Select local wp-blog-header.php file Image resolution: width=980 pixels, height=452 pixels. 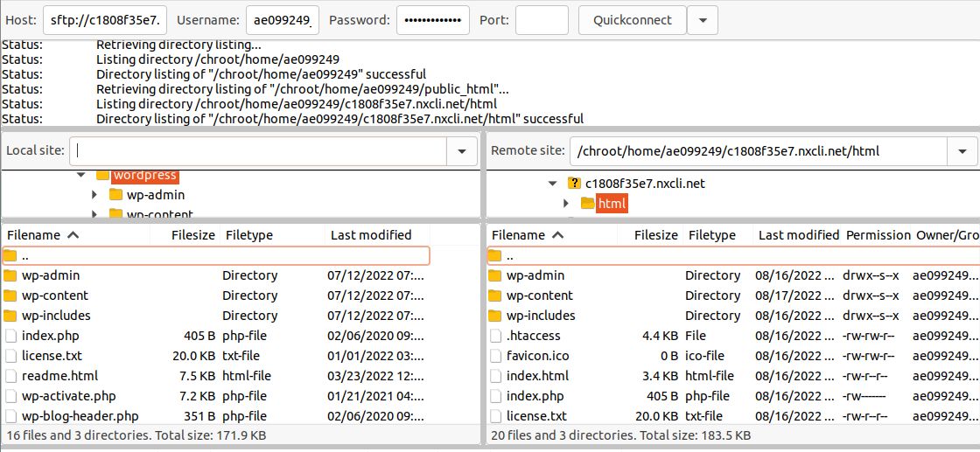click(x=216, y=416)
